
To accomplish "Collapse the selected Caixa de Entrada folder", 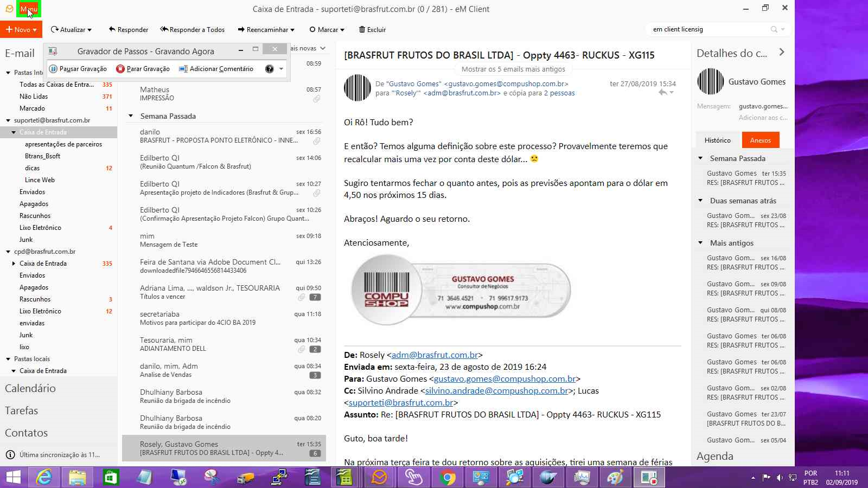I will [x=14, y=132].
